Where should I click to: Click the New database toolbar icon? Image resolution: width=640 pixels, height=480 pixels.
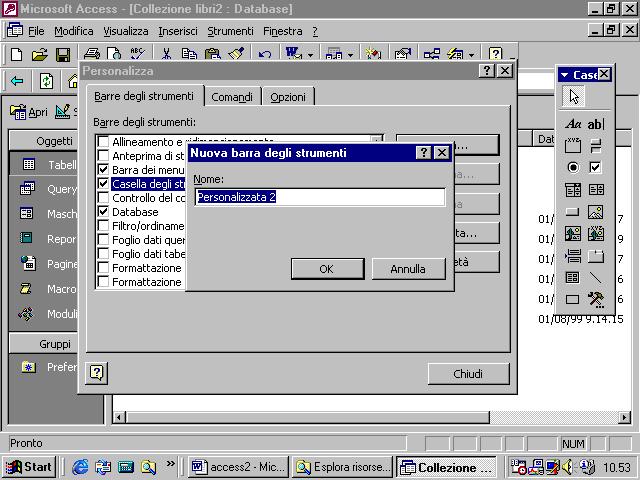[x=17, y=54]
